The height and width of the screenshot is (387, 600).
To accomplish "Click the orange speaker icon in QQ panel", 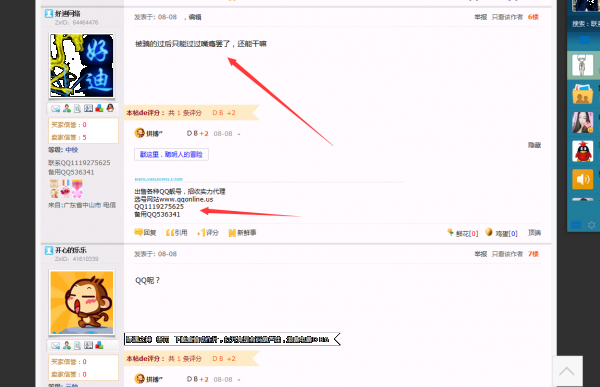I will coord(582,180).
